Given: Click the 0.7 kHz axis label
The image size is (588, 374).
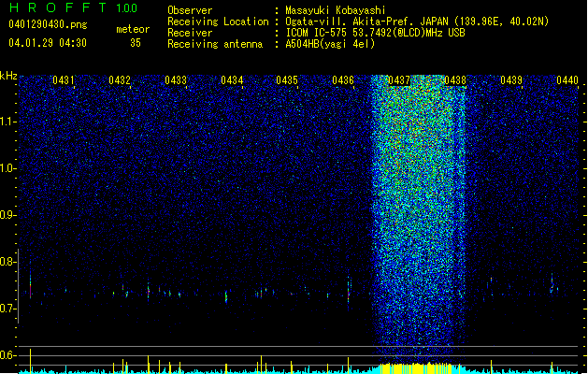Looking at the screenshot, I should (8, 309).
